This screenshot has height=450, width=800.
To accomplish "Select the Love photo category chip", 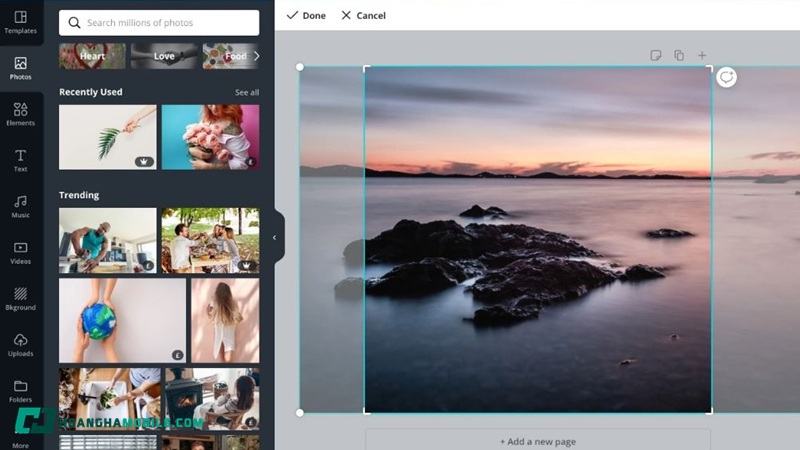I will pos(164,56).
